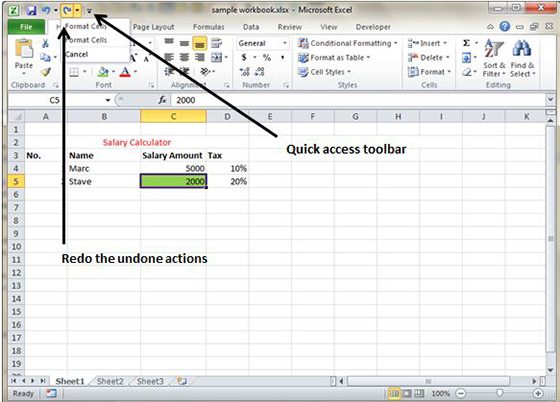Toggle Normal view button in status bar
Screen dimensions: 560x402
pos(394,393)
